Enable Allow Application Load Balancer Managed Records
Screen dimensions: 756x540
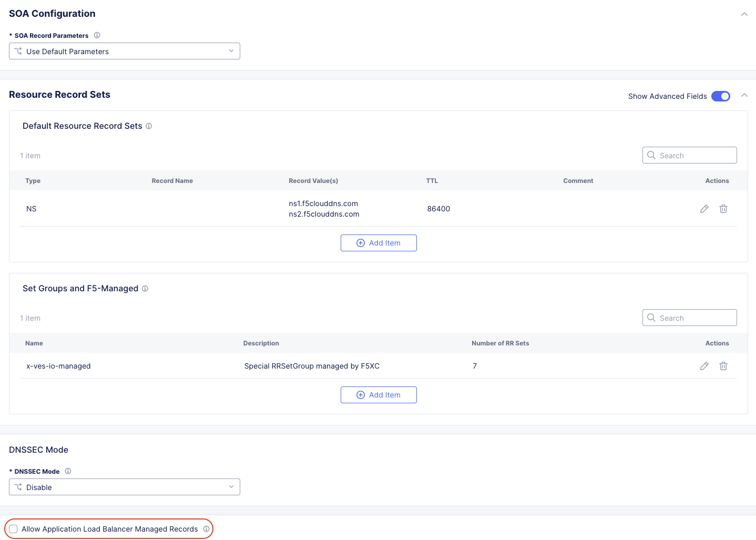13,528
